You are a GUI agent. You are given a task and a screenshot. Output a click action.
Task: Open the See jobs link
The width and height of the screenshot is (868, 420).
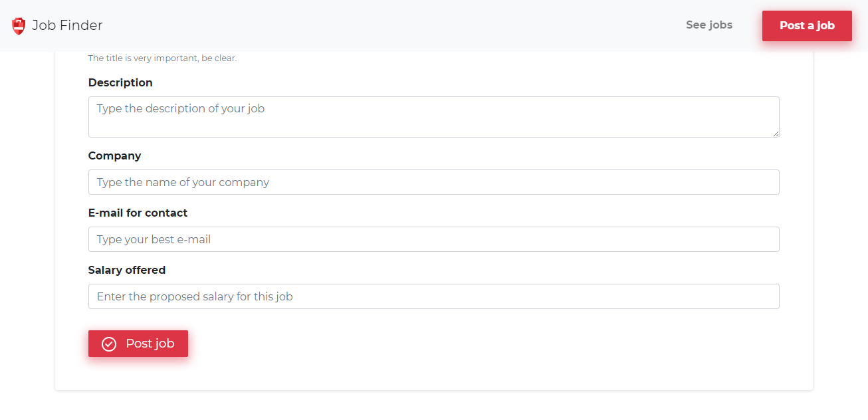[x=709, y=25]
